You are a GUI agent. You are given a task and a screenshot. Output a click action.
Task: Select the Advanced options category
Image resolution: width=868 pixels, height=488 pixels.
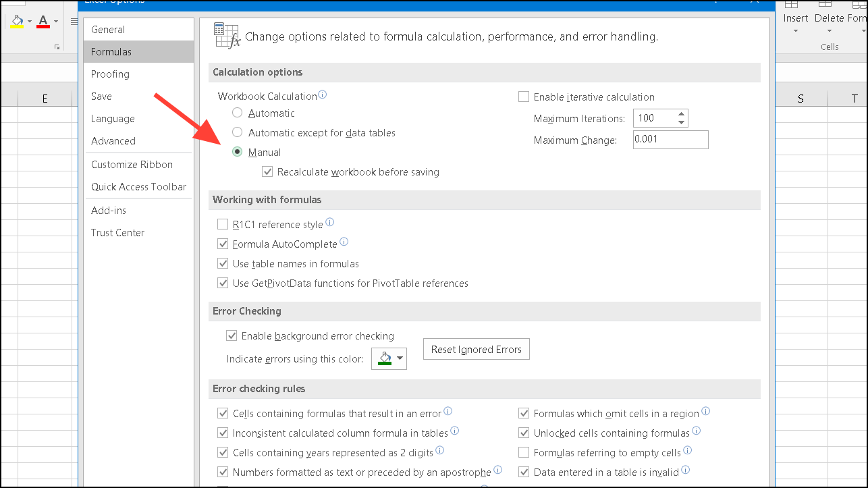(x=112, y=141)
